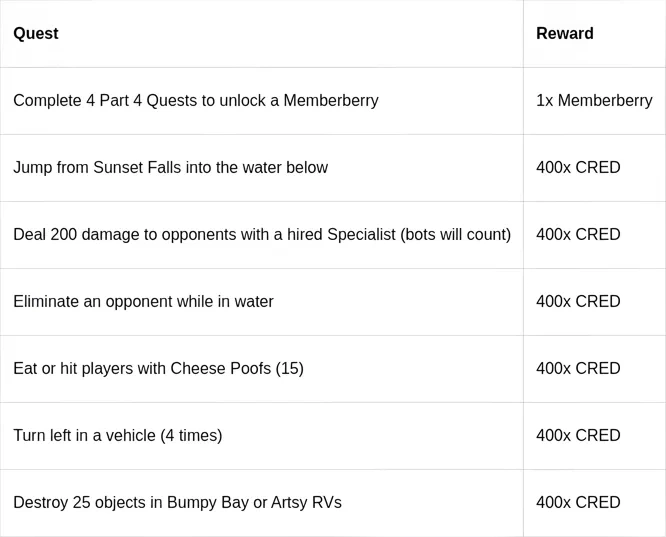Viewport: 666px width, 537px height.
Task: Click reward cell for hired Specialist quest
Action: pyautogui.click(x=578, y=235)
